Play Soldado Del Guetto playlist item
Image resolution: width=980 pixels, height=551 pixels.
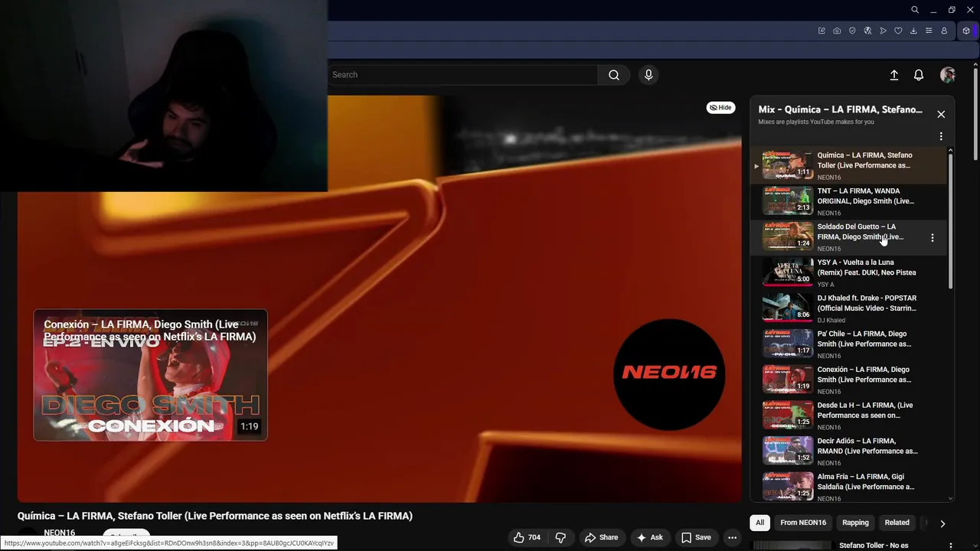848,237
